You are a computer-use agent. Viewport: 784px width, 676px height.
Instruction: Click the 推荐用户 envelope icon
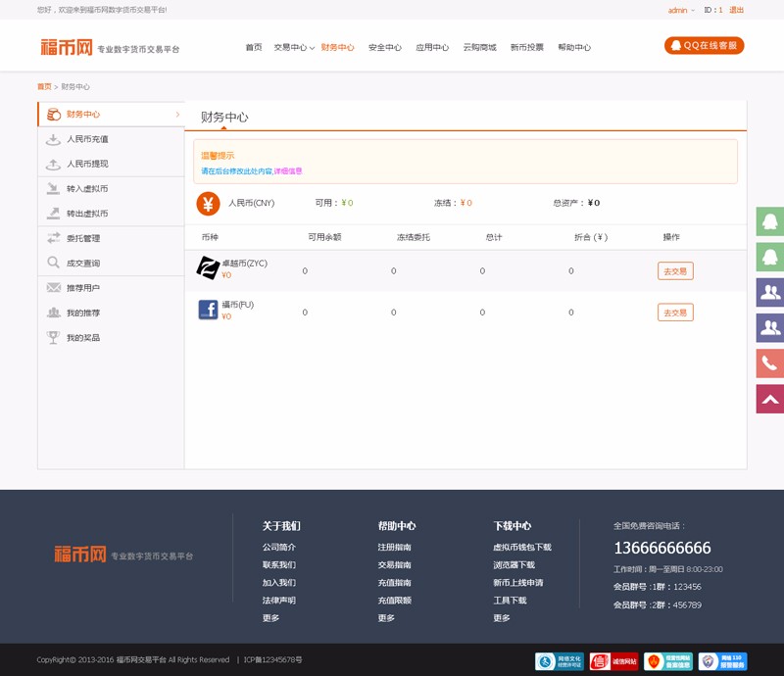53,288
